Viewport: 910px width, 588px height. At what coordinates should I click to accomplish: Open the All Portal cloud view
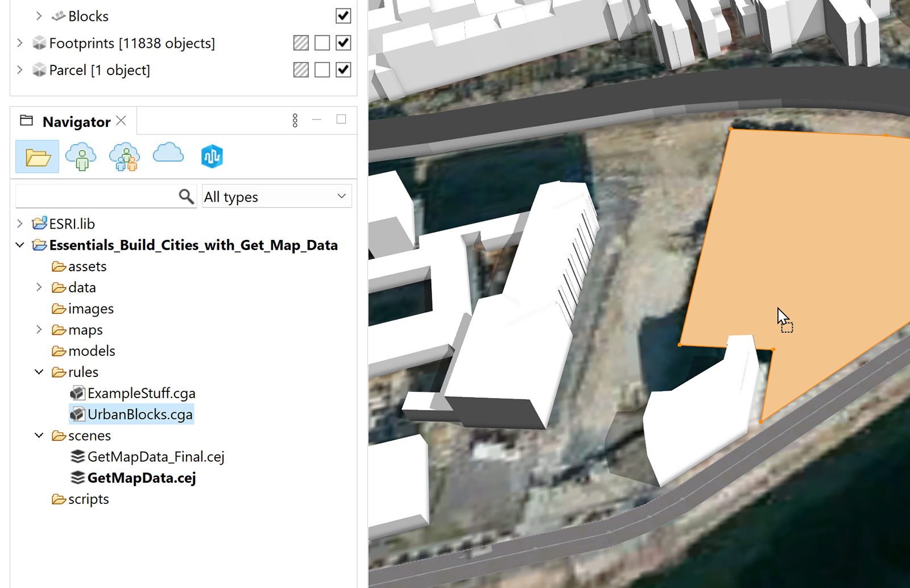[167, 156]
